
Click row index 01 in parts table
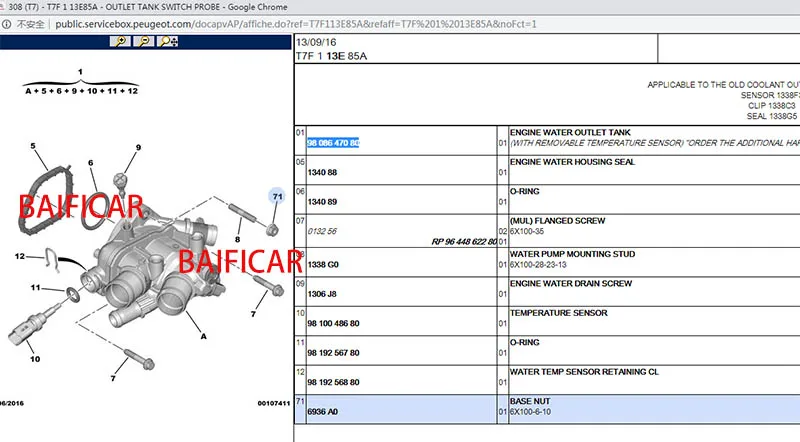[x=300, y=132]
